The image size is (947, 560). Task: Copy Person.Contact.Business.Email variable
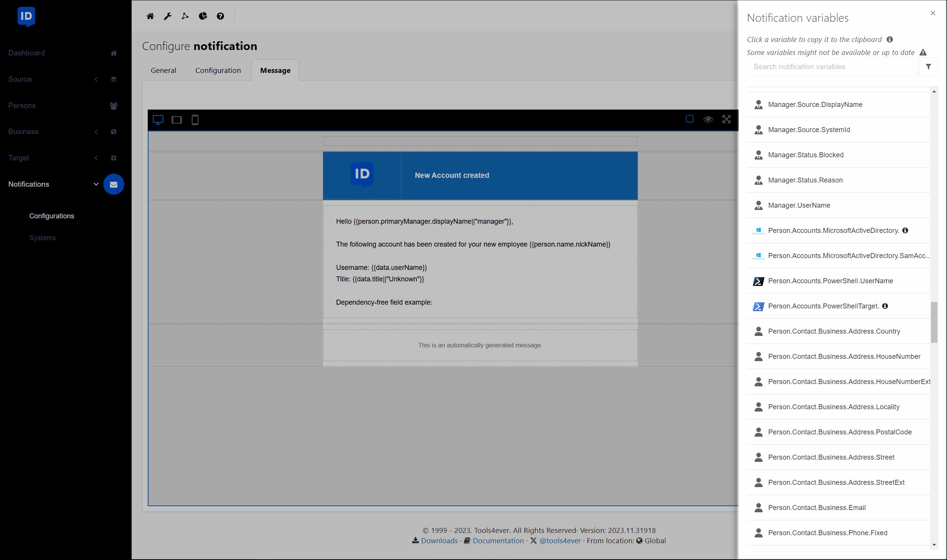(838, 508)
